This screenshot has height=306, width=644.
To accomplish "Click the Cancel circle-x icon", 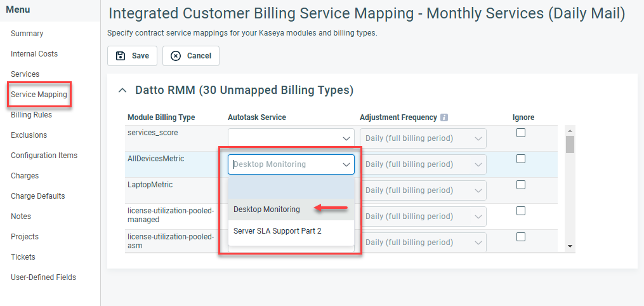I will [x=176, y=56].
